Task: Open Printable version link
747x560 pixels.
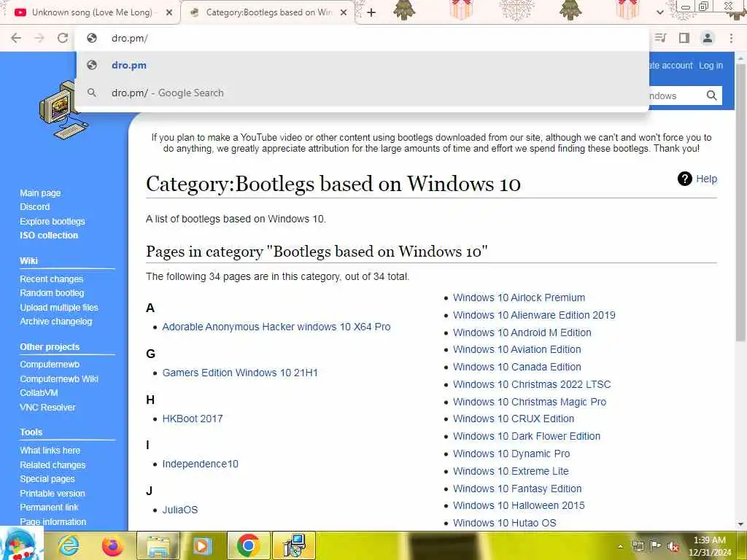Action: [53, 494]
